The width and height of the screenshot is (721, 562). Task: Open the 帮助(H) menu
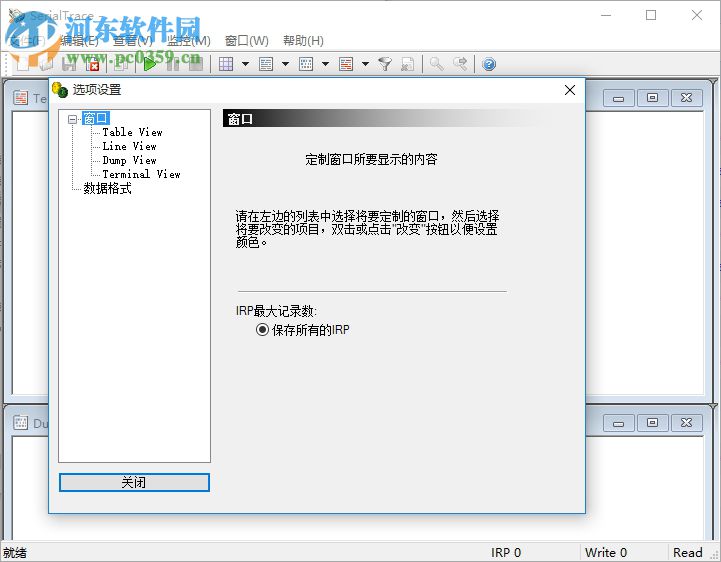pos(303,41)
